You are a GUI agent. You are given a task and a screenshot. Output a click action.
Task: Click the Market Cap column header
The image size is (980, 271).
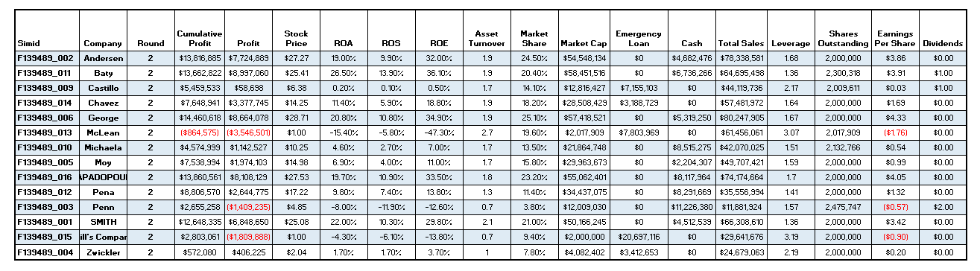(x=584, y=43)
